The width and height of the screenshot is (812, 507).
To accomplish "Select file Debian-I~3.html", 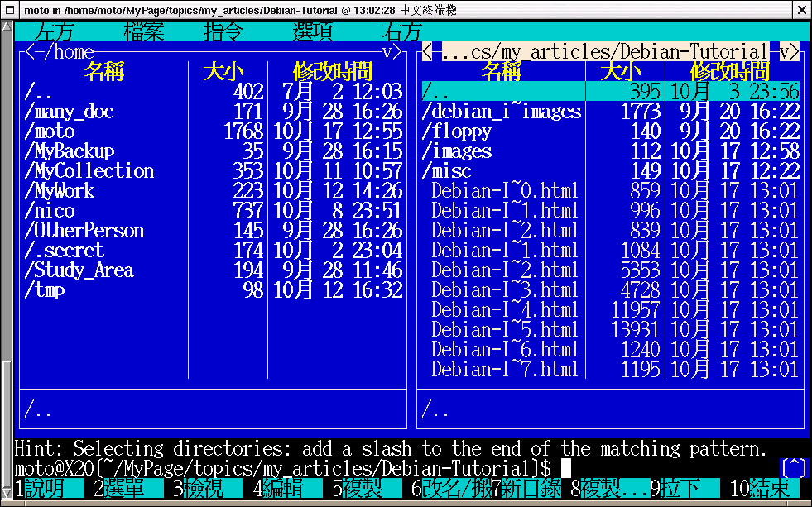I will tap(611, 289).
